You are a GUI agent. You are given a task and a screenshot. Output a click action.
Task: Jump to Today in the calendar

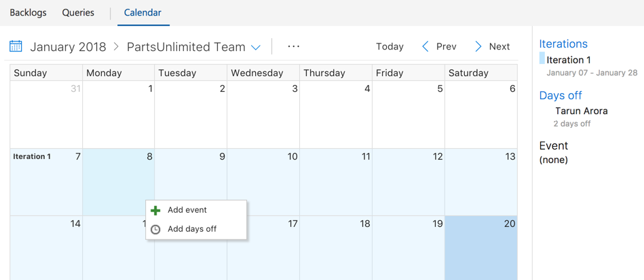click(x=390, y=46)
